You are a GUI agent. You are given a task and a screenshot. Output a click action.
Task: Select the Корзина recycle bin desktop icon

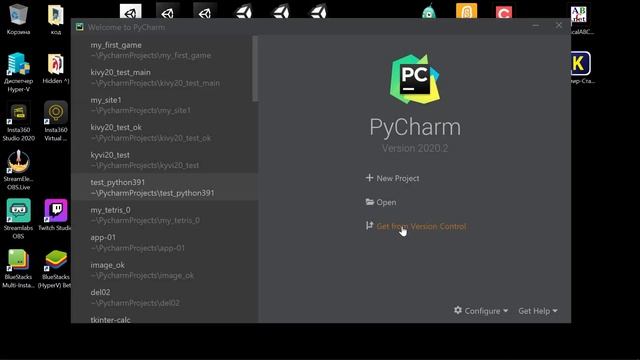(18, 19)
